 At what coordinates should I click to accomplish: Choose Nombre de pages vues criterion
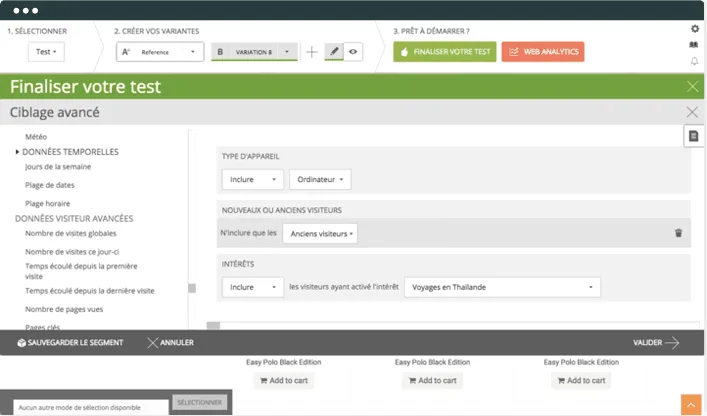[64, 309]
